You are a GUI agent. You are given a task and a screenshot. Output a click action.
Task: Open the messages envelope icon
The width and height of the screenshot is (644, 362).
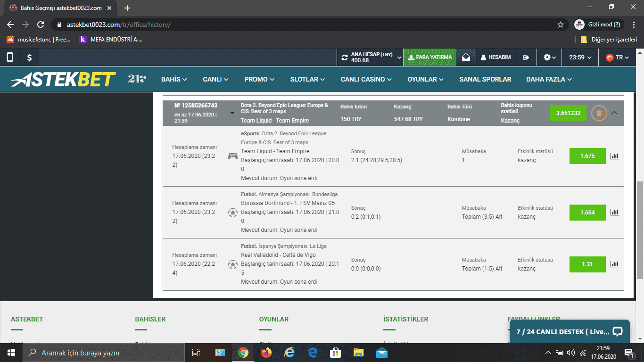(x=466, y=58)
